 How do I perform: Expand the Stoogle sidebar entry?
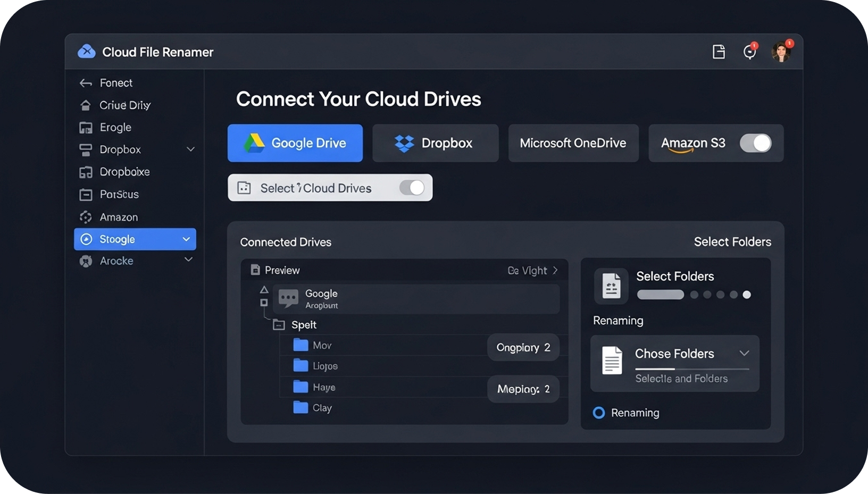(186, 239)
